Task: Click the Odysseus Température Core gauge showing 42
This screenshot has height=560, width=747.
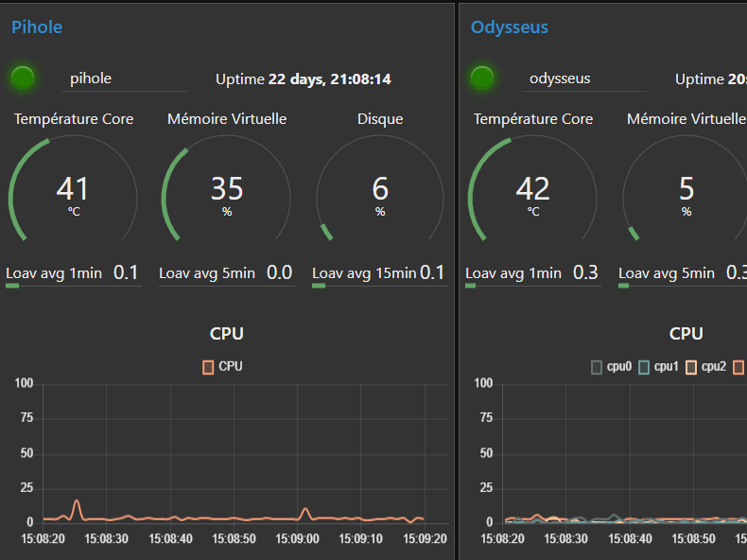Action: (532, 188)
